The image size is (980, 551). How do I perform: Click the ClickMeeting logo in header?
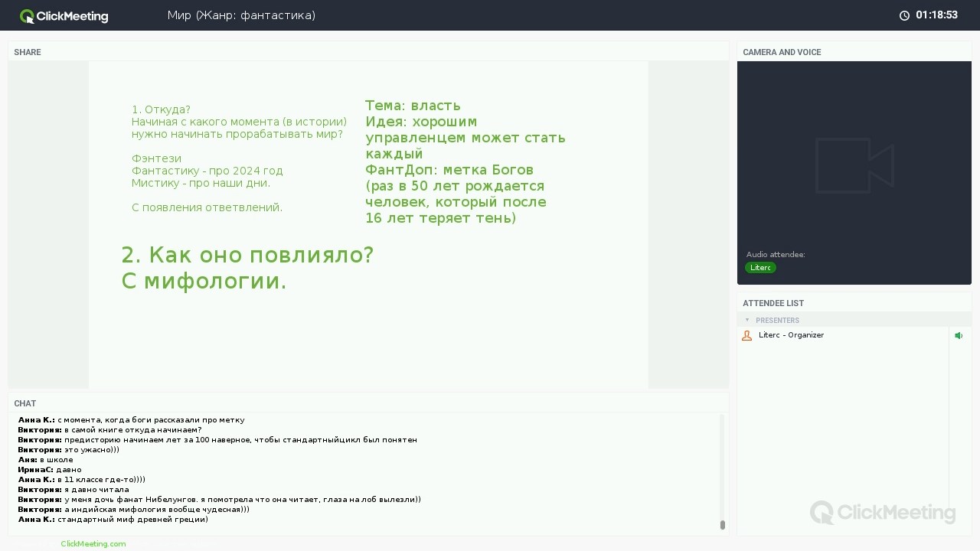[x=64, y=16]
